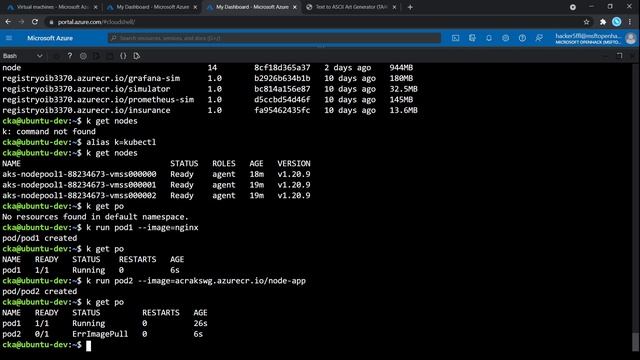Open a new browser tab
The image size is (640, 360).
coord(410,7)
